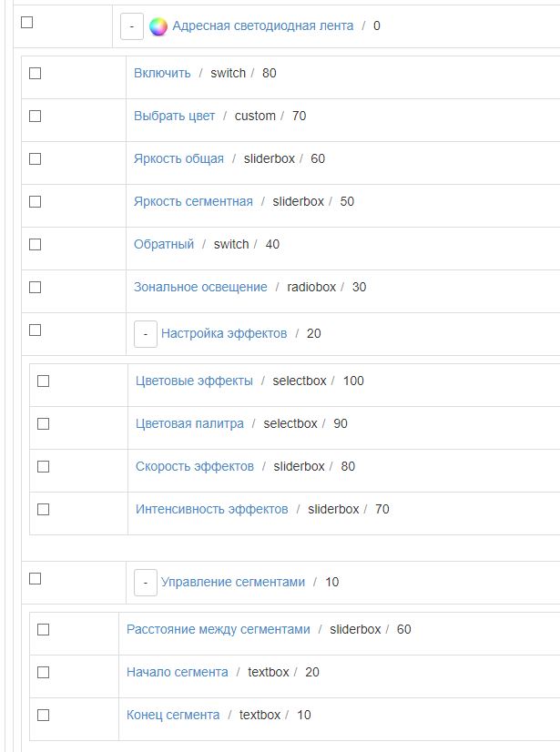
Task: Select the Яркость общая row checkbox
Action: click(36, 159)
